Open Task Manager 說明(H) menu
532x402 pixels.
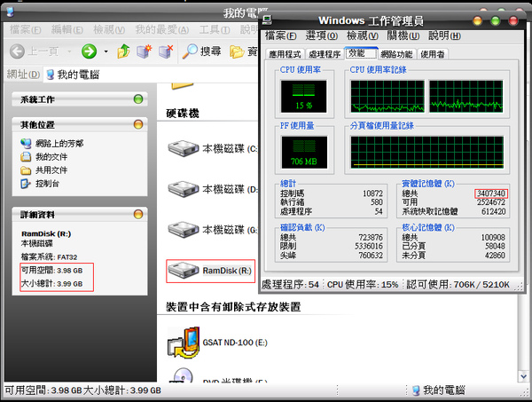(445, 35)
